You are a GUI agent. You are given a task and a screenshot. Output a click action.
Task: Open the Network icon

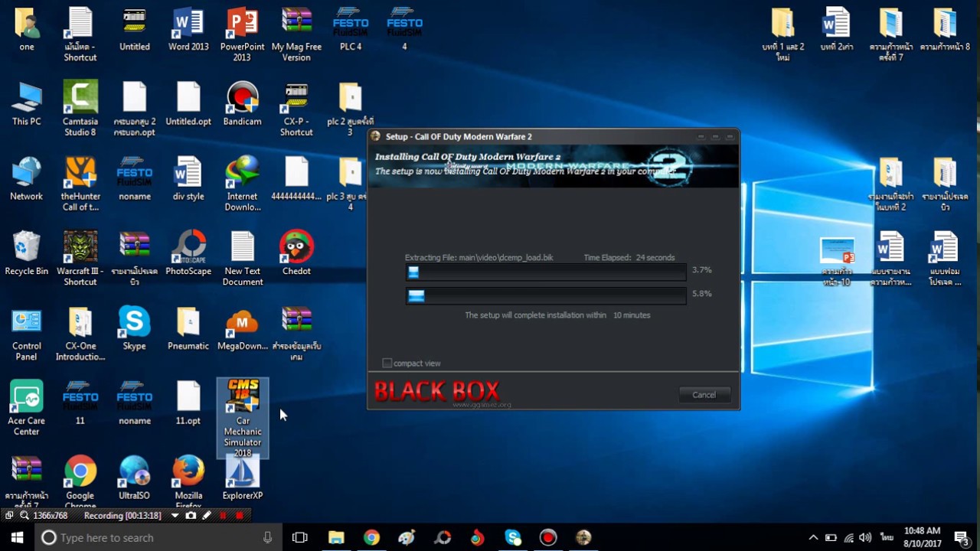[27, 179]
